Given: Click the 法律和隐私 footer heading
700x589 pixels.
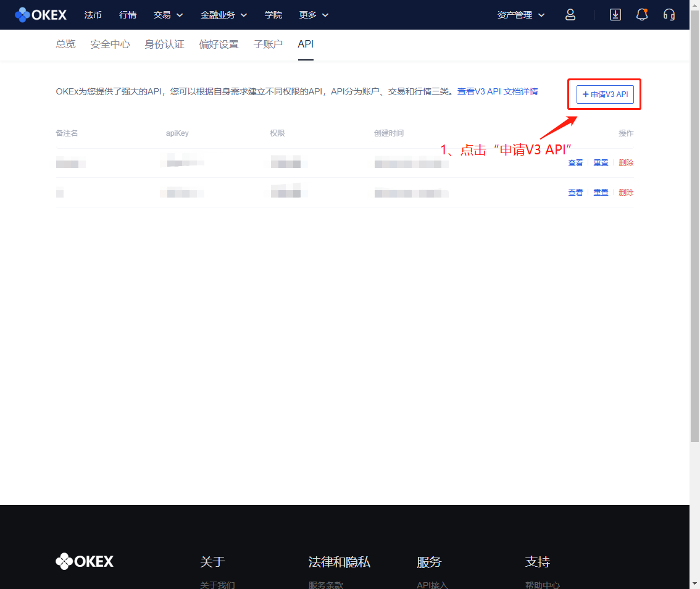Looking at the screenshot, I should click(340, 562).
